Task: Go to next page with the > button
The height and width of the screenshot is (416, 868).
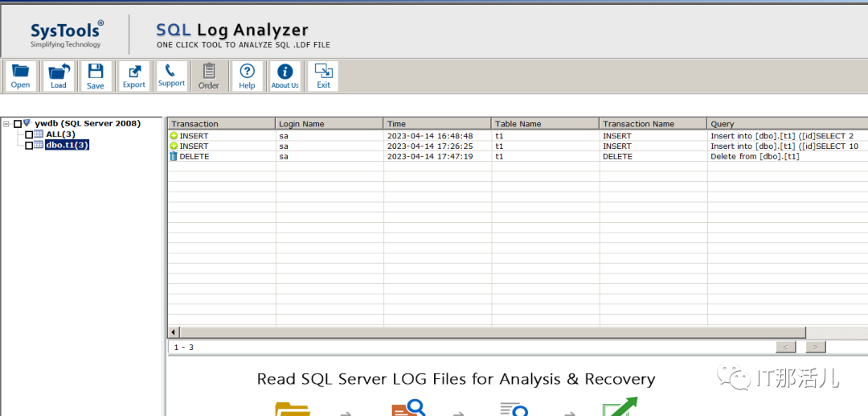Action: pyautogui.click(x=816, y=348)
